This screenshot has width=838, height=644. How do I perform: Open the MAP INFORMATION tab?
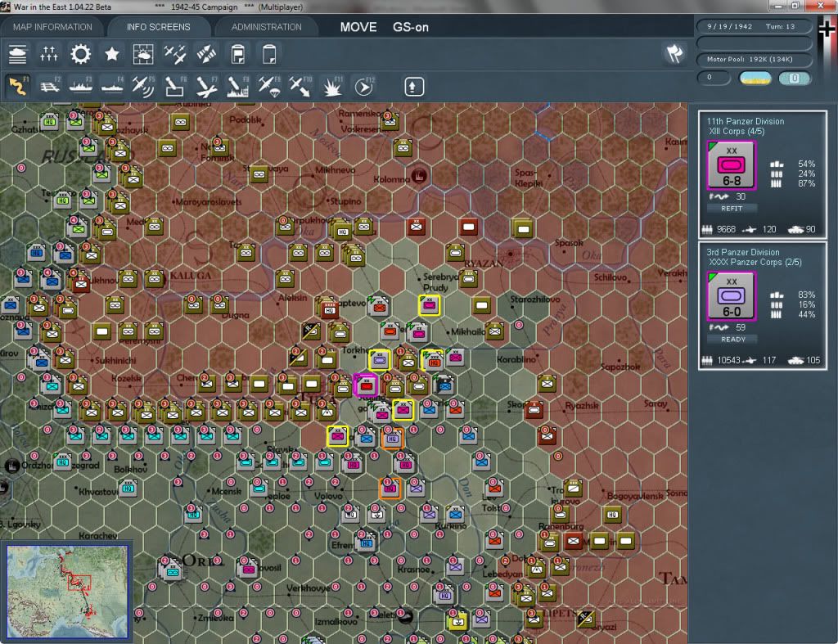tap(52, 27)
